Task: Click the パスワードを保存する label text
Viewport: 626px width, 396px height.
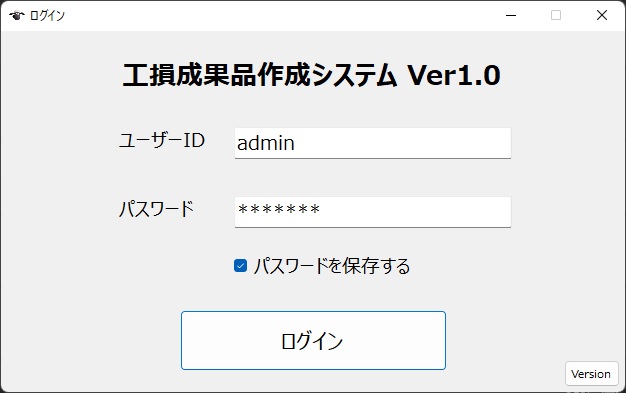Action: pyautogui.click(x=332, y=266)
